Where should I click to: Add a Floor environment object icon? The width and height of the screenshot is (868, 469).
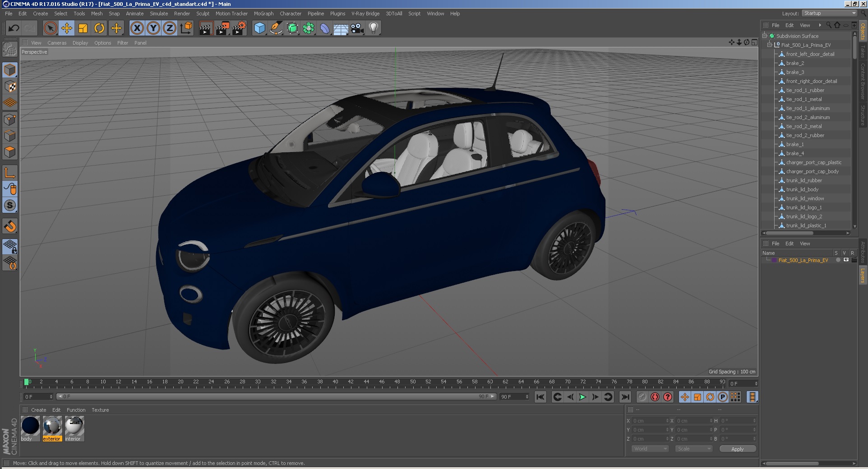point(341,29)
